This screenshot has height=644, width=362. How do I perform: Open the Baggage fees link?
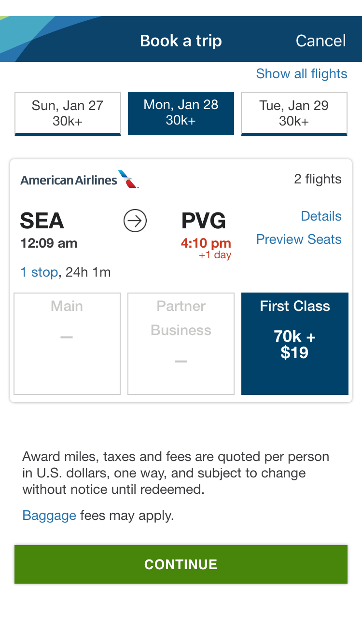[x=49, y=516]
